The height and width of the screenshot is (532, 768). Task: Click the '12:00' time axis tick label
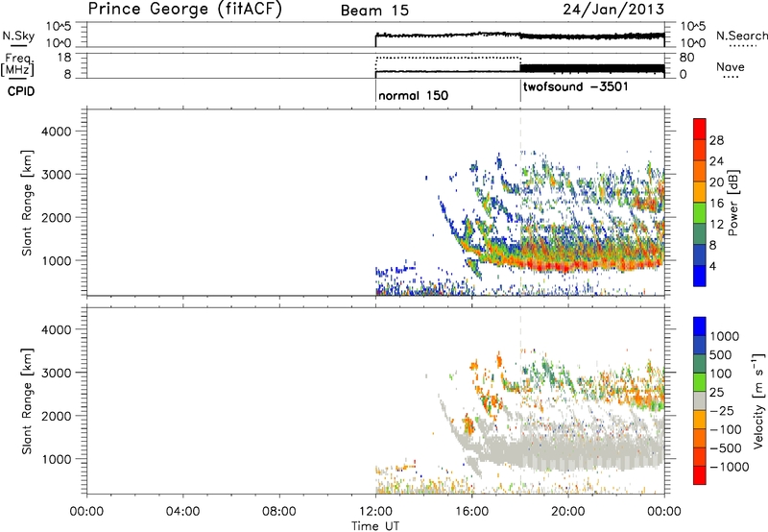375,512
